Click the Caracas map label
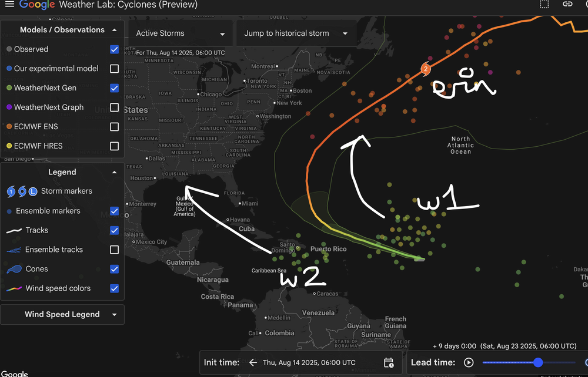This screenshot has width=588, height=377. tap(327, 294)
